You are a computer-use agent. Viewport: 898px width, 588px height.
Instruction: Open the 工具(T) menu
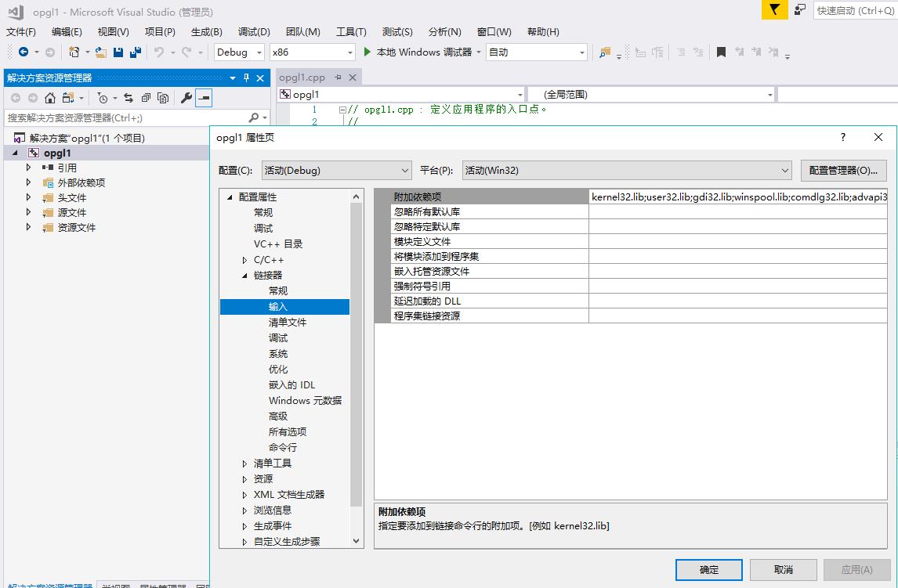coord(351,31)
